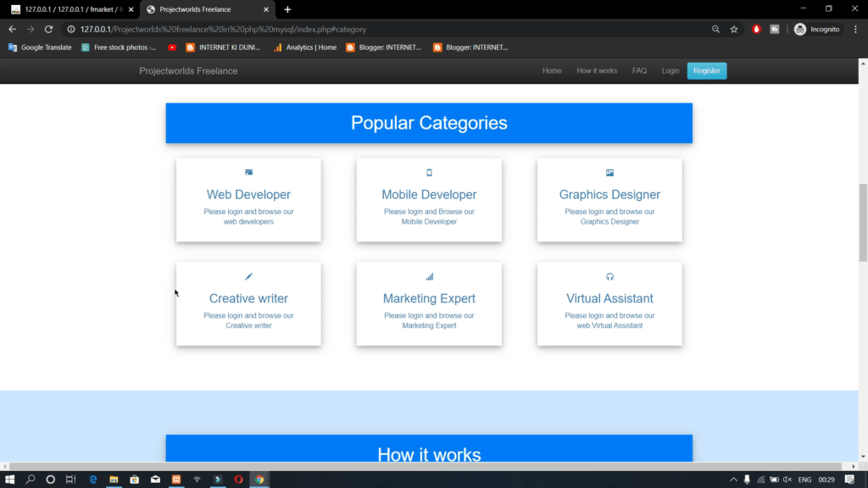Open the ENG language selector in taskbar
The width and height of the screenshot is (868, 488).
click(804, 479)
